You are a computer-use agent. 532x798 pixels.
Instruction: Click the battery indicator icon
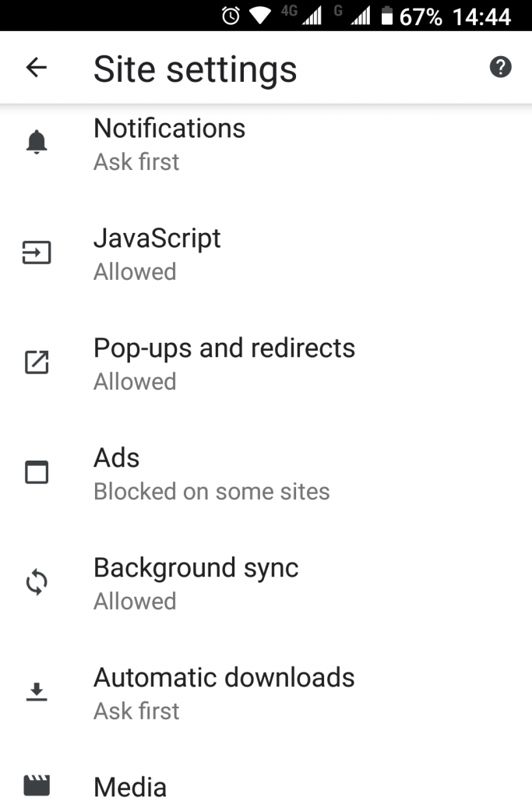click(387, 14)
